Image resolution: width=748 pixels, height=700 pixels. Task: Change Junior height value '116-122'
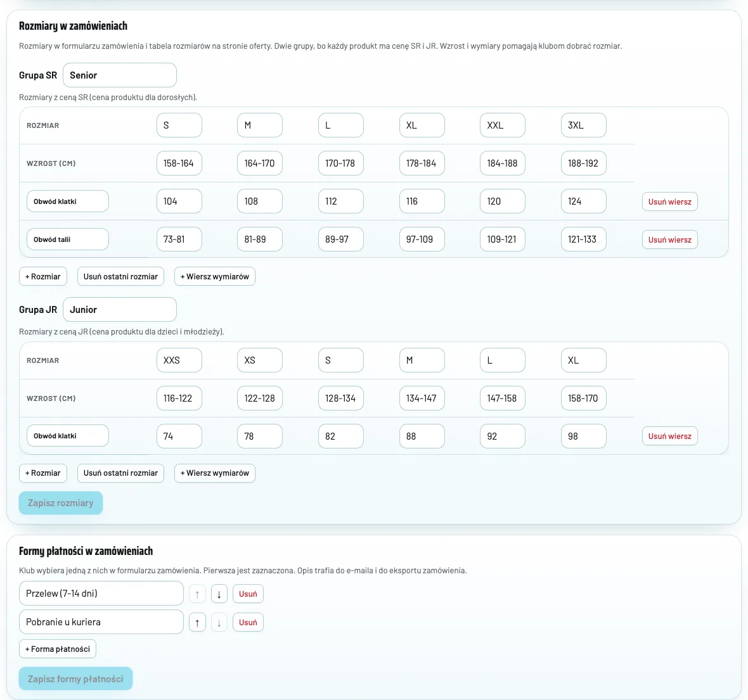coord(179,398)
